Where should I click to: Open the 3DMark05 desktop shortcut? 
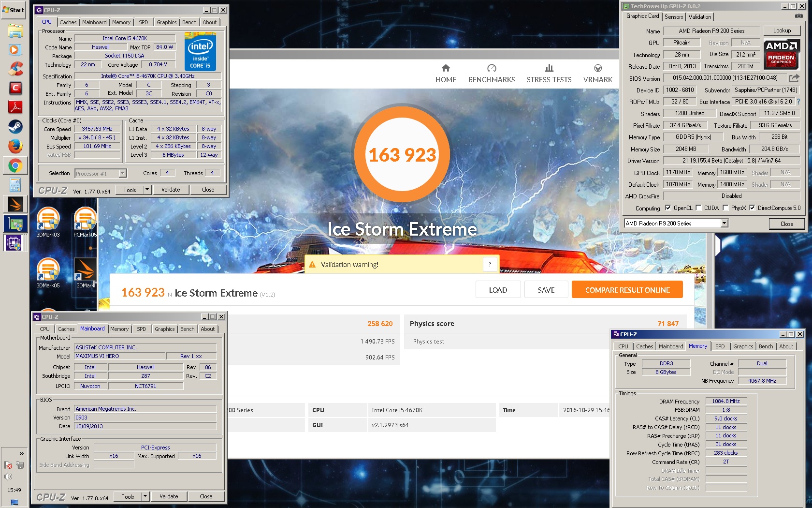point(48,273)
